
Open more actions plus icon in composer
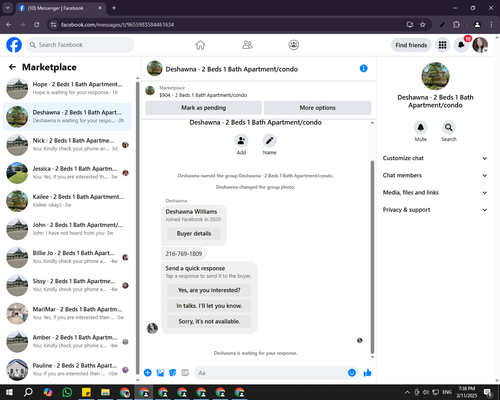click(148, 373)
